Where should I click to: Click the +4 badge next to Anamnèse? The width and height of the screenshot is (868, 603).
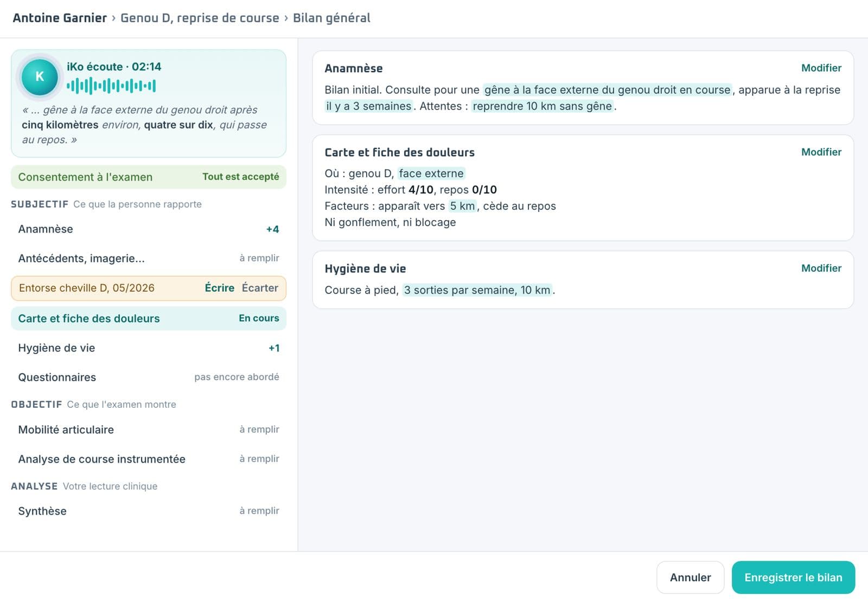pyautogui.click(x=272, y=229)
